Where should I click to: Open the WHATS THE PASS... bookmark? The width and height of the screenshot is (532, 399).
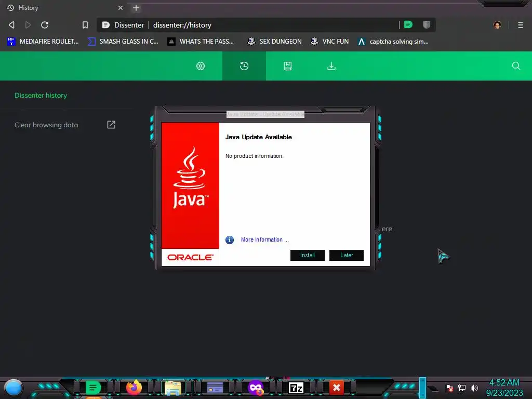coord(201,42)
